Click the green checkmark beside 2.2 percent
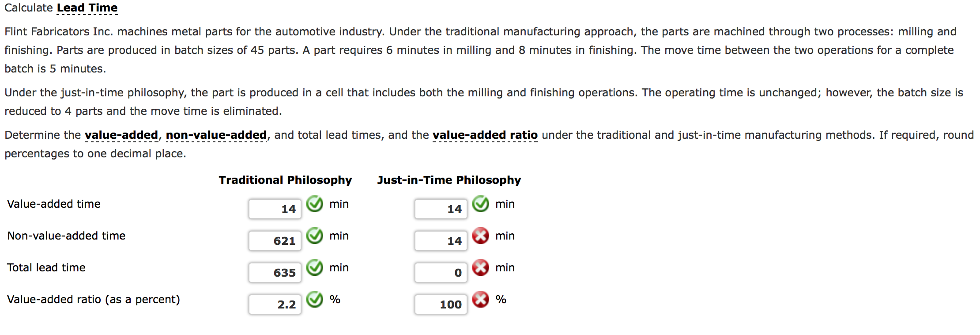Image resolution: width=980 pixels, height=335 pixels. 314,299
